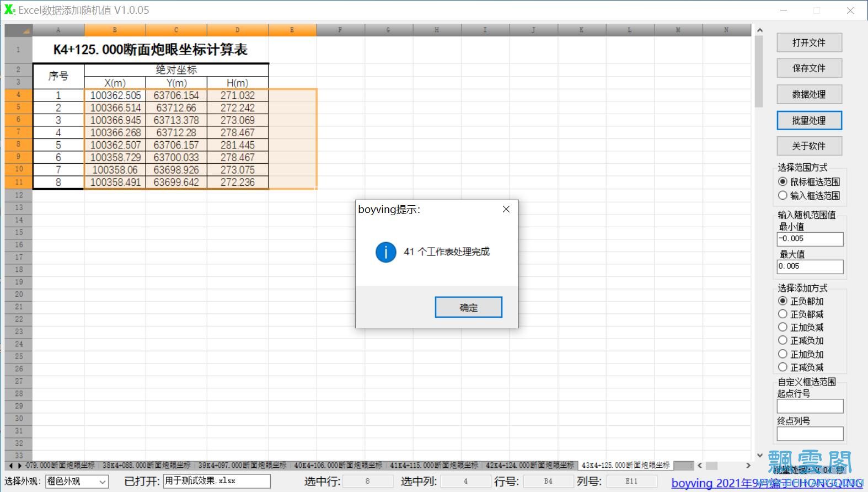Click cell with value 100358.06
This screenshot has width=868, height=492.
115,170
